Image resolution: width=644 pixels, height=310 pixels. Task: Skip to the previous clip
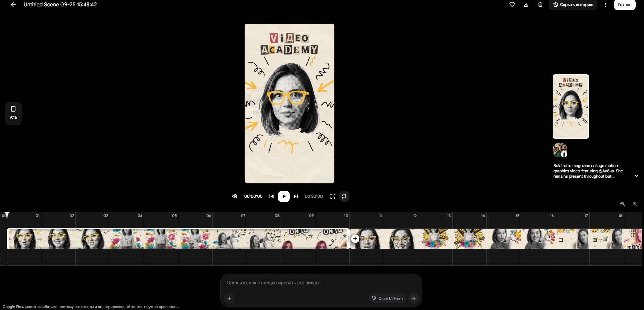coord(271,196)
